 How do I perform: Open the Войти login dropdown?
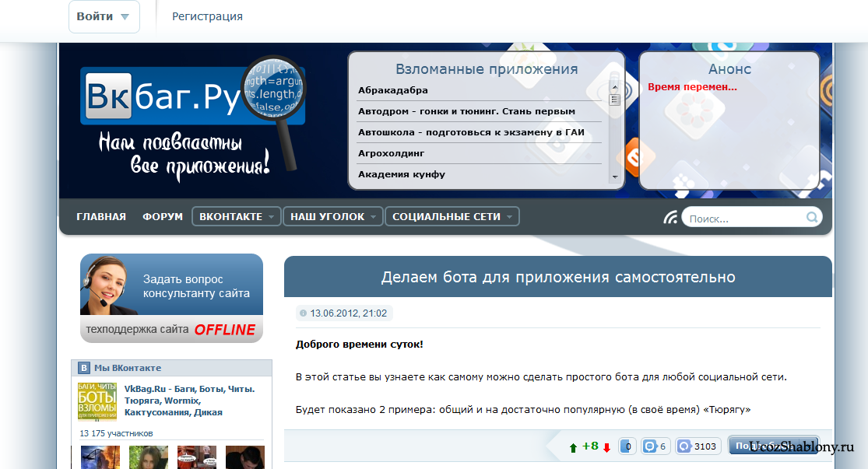pyautogui.click(x=104, y=16)
